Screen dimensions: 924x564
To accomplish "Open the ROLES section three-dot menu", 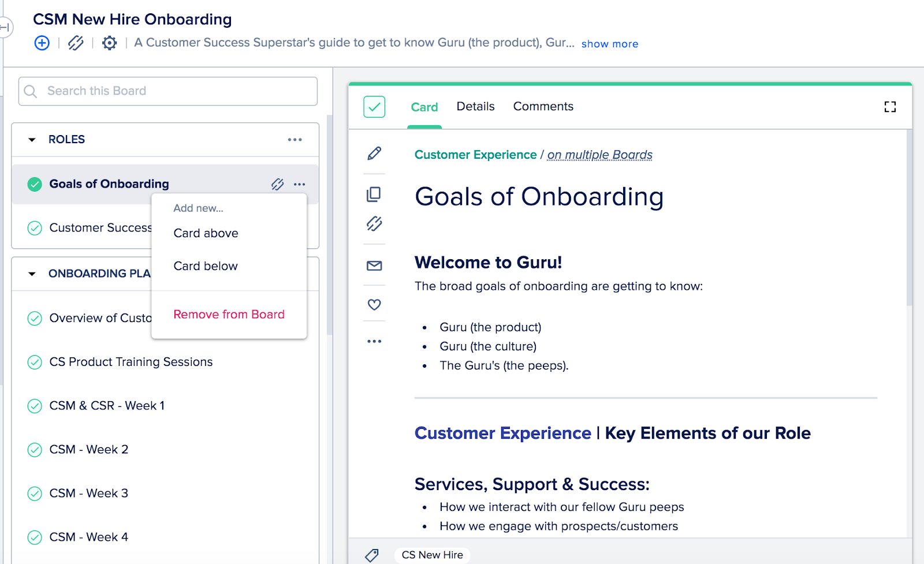I will pos(295,140).
